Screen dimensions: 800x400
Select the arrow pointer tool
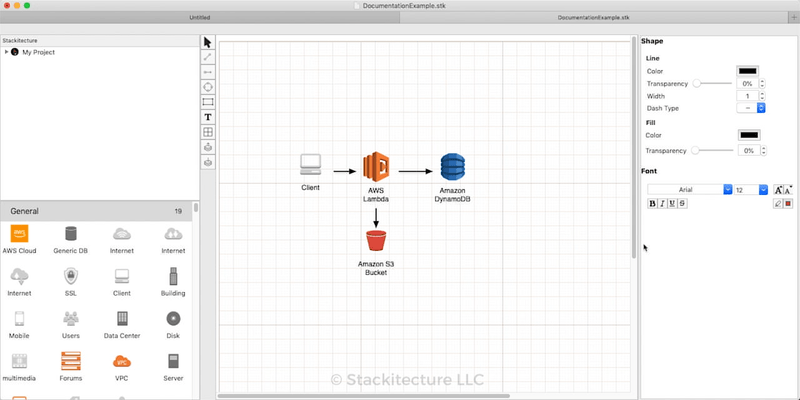(208, 43)
